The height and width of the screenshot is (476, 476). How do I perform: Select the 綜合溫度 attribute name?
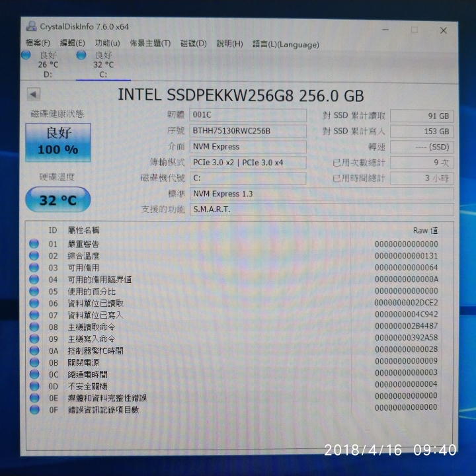(x=83, y=256)
